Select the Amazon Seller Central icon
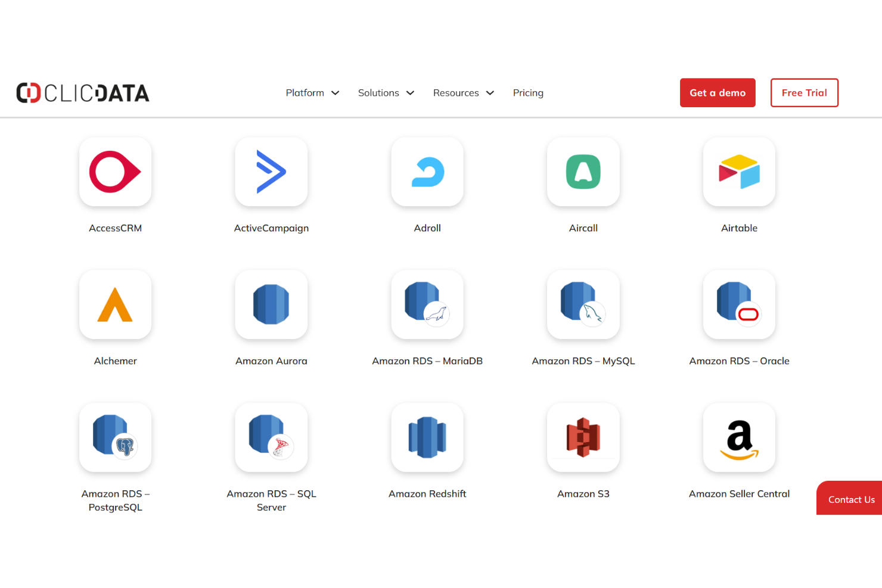This screenshot has height=588, width=882. pos(739,437)
